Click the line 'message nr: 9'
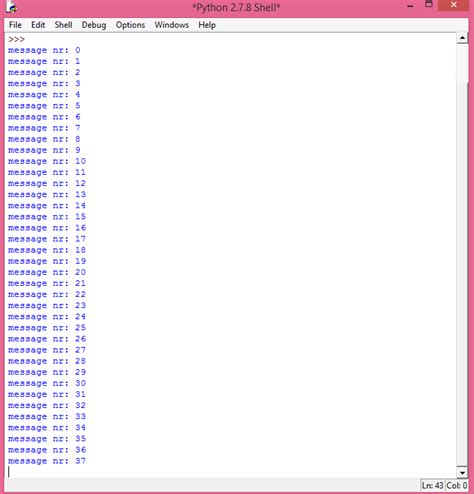Viewport: 474px width, 494px height. [44, 150]
